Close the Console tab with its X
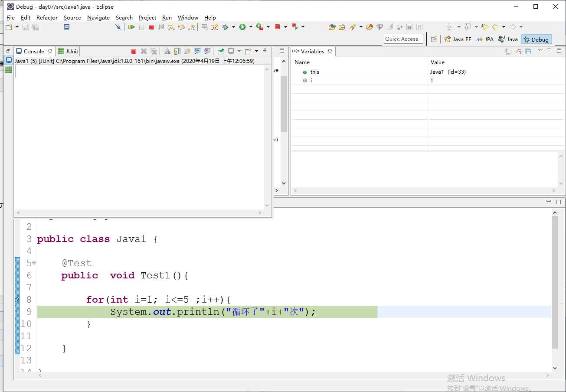 50,51
